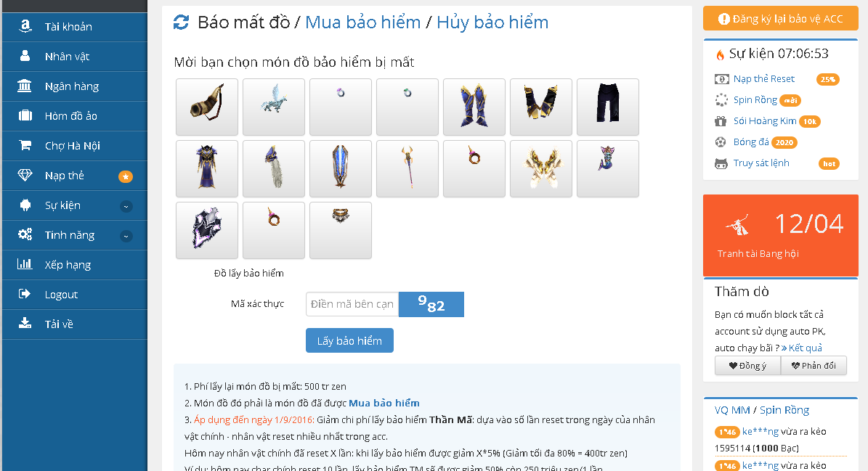Vote Phản đối in the poll
868x471 pixels.
tap(814, 366)
